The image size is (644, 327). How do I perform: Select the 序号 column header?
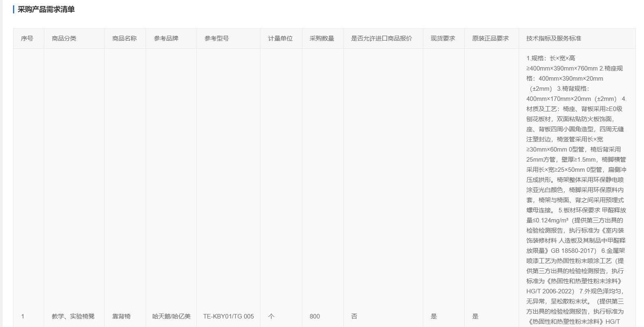[x=27, y=38]
